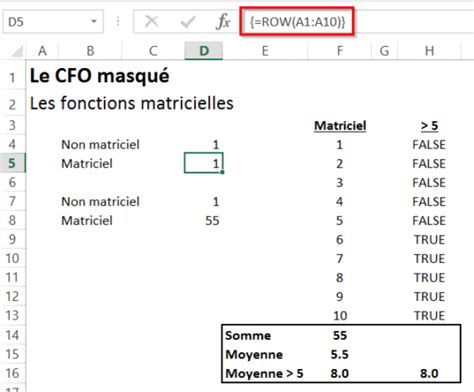The height and width of the screenshot is (392, 474).
Task: Click cell D8 containing 55
Action: click(204, 221)
